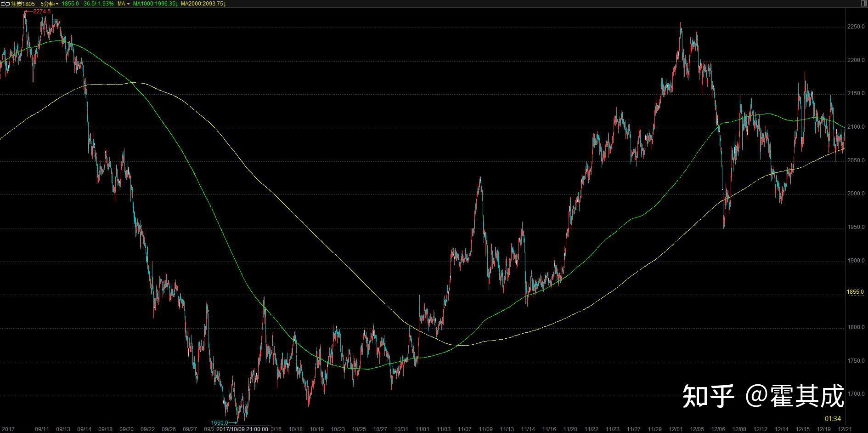Viewport: 868px width, 433px height.
Task: Click the 2017/10/09 21:00:00 time label
Action: coord(242,429)
